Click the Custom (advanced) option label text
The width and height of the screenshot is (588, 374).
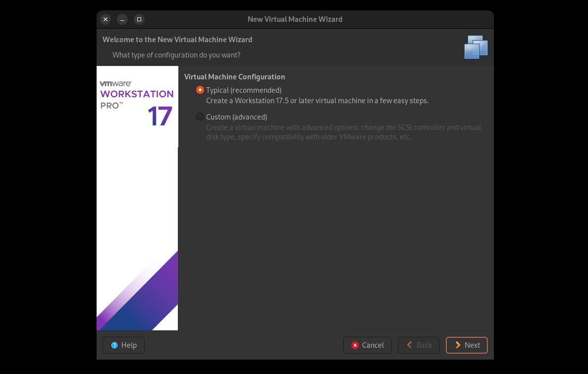point(236,117)
